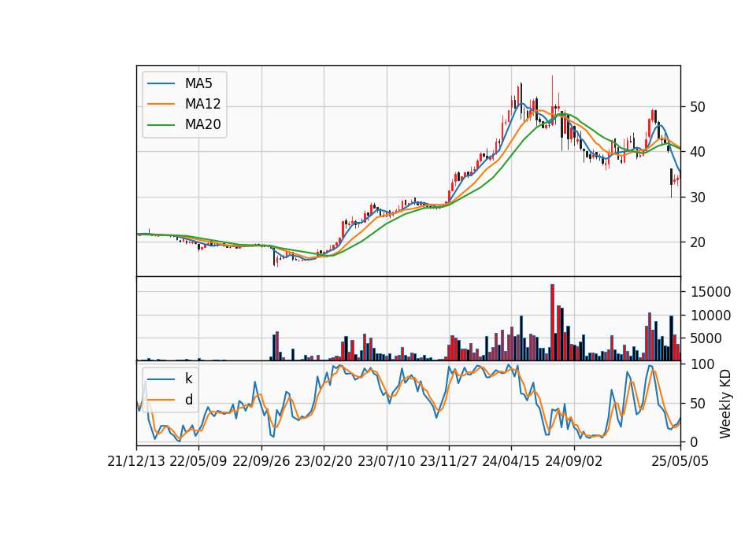Click the 22/05/09 date tick label

click(198, 461)
